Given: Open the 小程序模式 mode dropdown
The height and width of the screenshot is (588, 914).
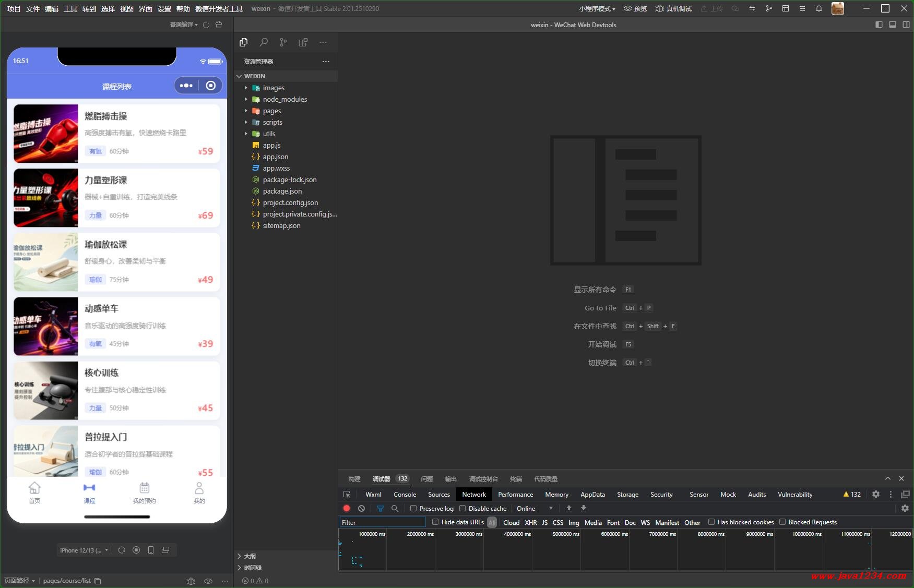Looking at the screenshot, I should click(x=597, y=9).
